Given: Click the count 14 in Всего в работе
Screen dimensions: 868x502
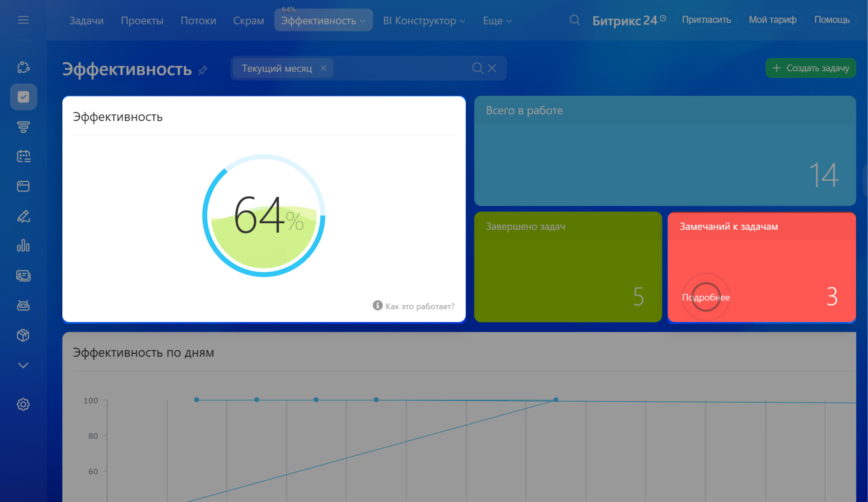Looking at the screenshot, I should pos(824,175).
